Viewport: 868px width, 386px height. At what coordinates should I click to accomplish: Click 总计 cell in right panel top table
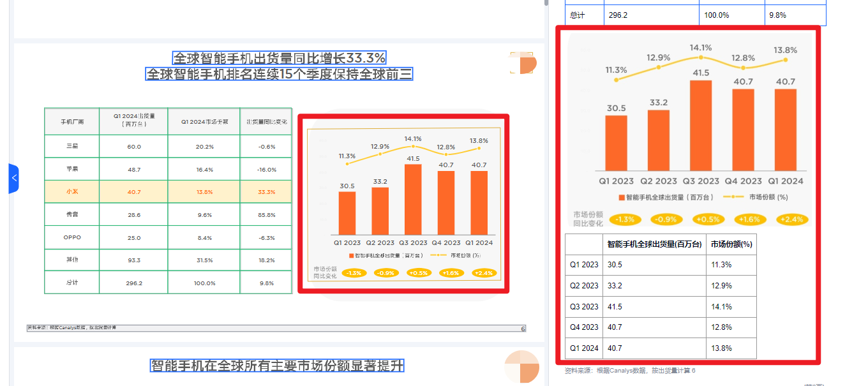[585, 14]
